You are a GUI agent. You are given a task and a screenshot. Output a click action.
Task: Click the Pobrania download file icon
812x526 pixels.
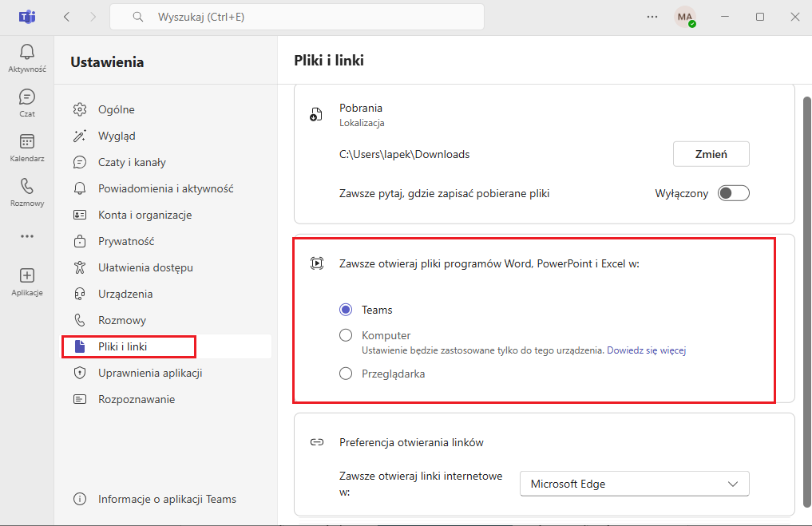pyautogui.click(x=316, y=114)
